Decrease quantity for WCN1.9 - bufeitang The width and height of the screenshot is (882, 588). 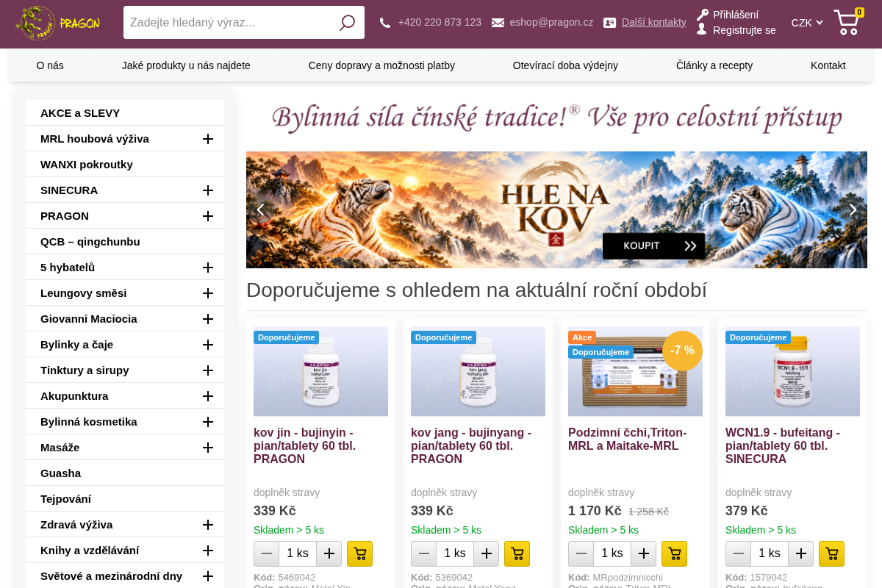click(x=738, y=553)
